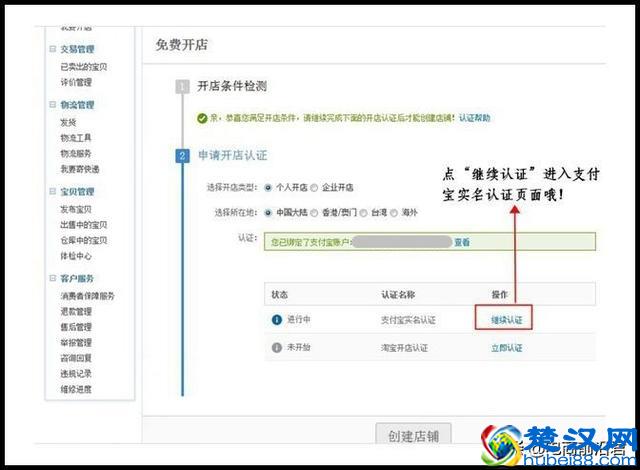
Task: Select the 台湾 radio button
Action: 363,213
